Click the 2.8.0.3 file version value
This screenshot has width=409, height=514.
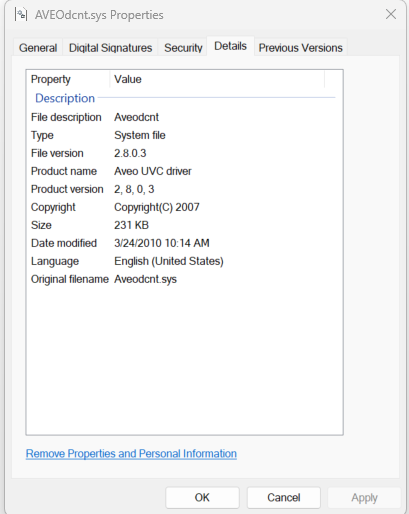click(x=130, y=153)
